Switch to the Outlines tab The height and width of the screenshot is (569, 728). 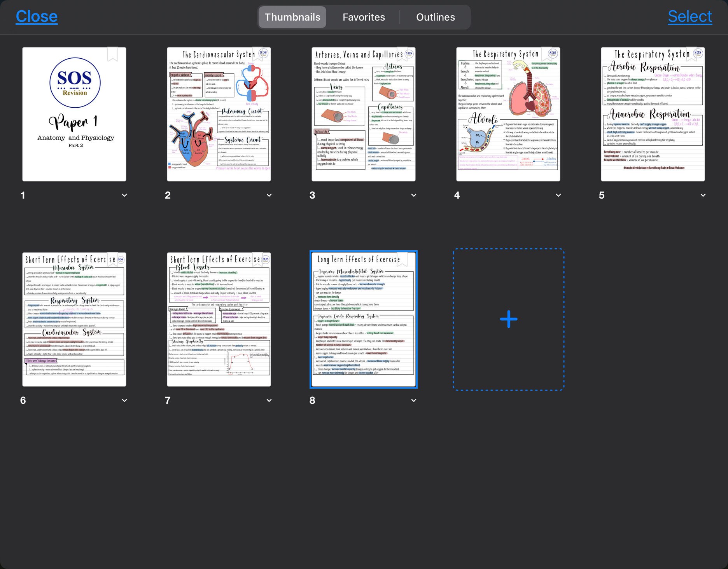coord(436,17)
